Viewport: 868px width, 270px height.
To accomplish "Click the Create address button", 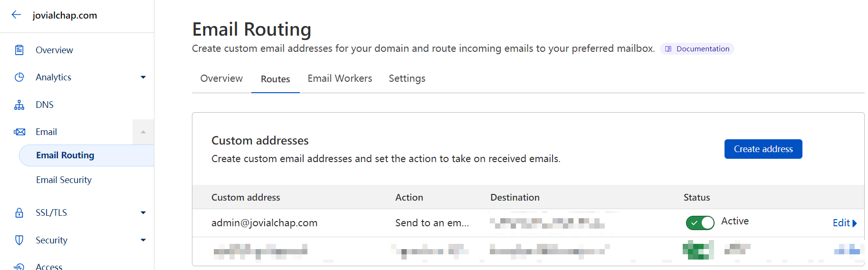I will click(763, 149).
